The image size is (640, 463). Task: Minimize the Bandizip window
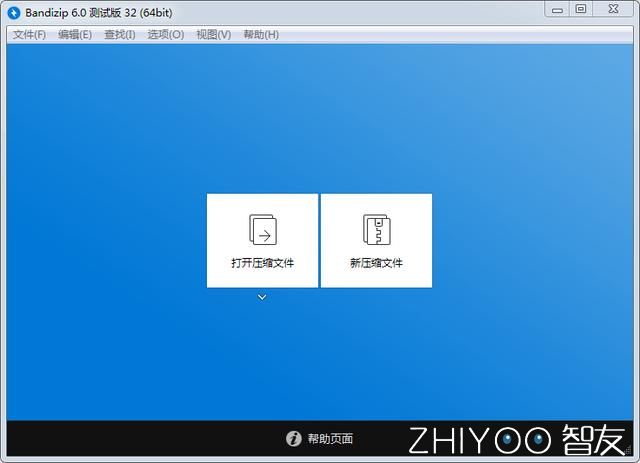point(557,10)
